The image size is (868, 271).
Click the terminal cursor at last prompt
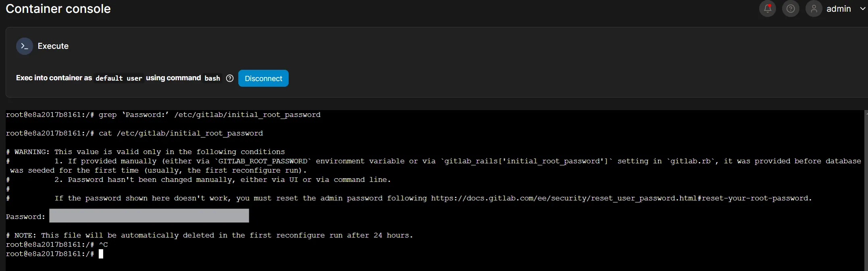pyautogui.click(x=101, y=254)
